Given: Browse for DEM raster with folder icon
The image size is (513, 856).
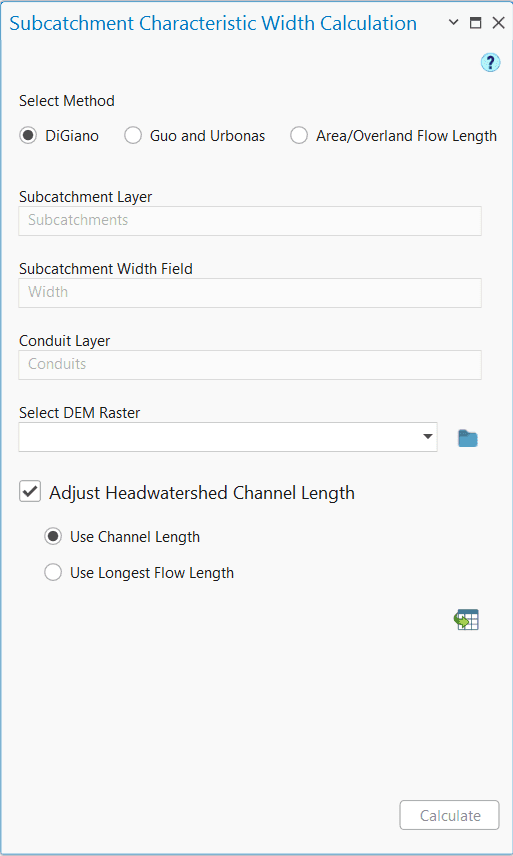Looking at the screenshot, I should (468, 438).
